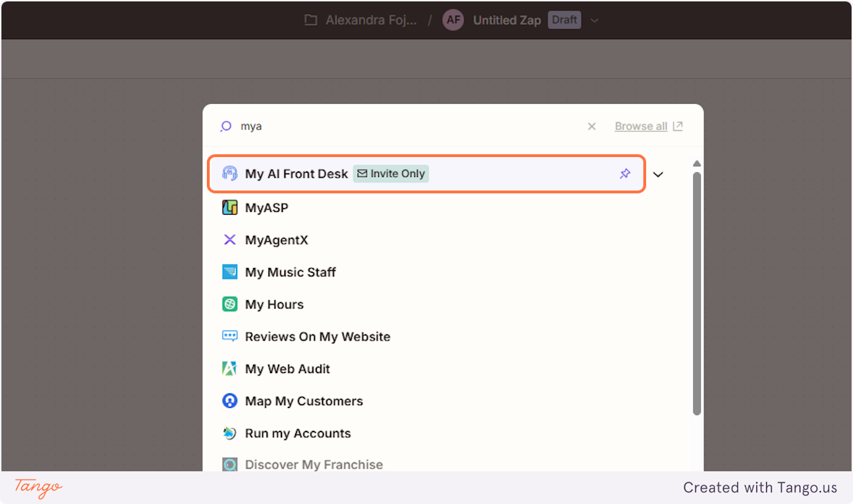Click the Discover My Franchise icon

[230, 464]
